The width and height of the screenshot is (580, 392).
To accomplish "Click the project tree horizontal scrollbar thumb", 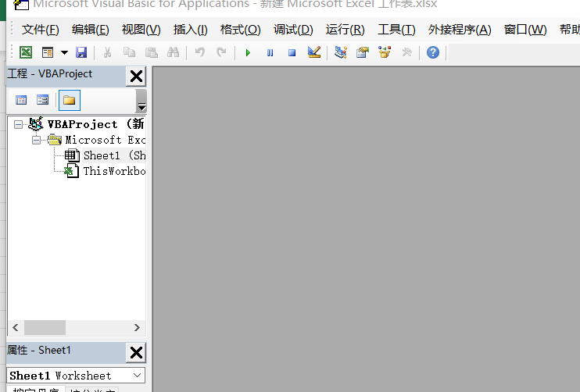I will pos(45,328).
